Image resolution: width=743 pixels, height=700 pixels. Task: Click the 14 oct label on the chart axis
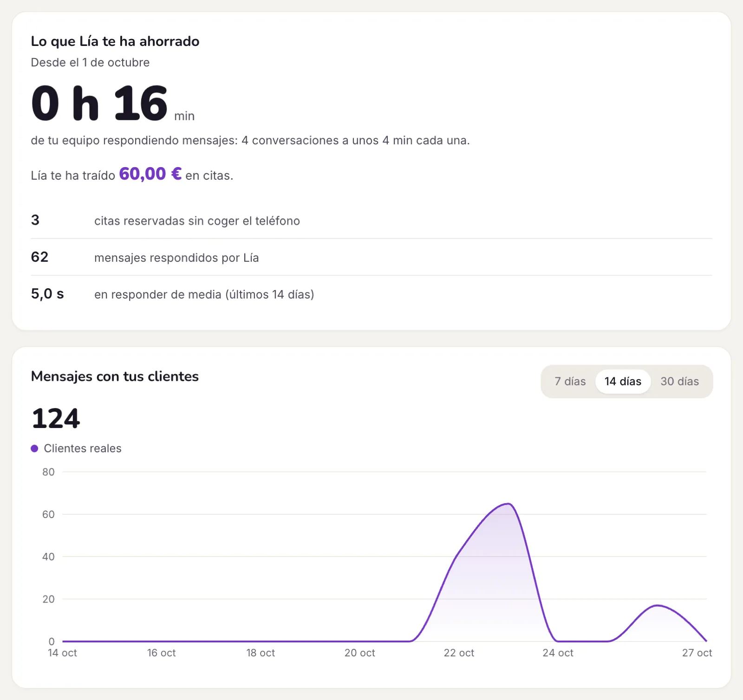tap(62, 653)
